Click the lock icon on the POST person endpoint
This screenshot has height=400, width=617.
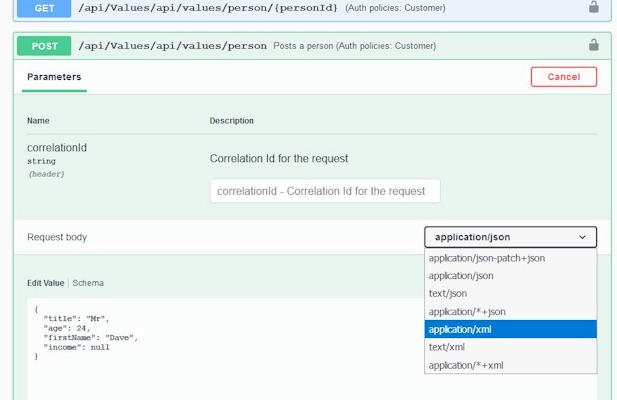coord(594,45)
